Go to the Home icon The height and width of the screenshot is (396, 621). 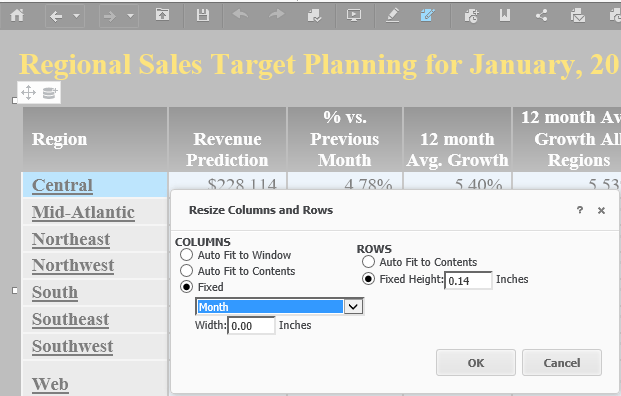click(x=17, y=15)
